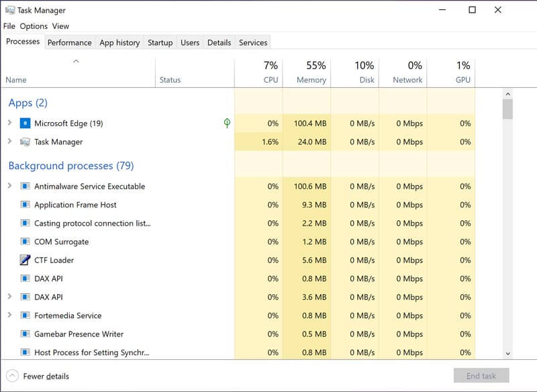
Task: Click the Fewer details arrow icon
Action: click(x=12, y=376)
